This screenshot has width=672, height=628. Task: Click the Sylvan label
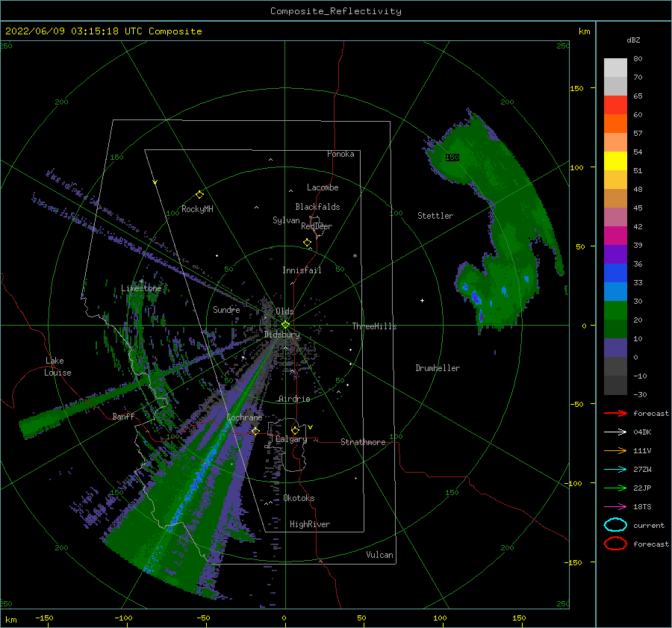286,220
